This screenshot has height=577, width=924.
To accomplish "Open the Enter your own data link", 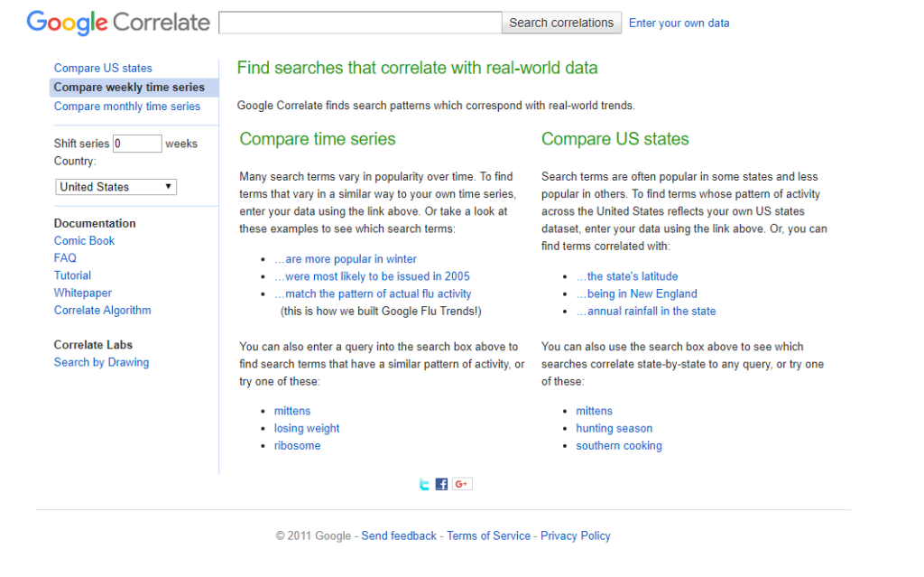I will tap(679, 23).
